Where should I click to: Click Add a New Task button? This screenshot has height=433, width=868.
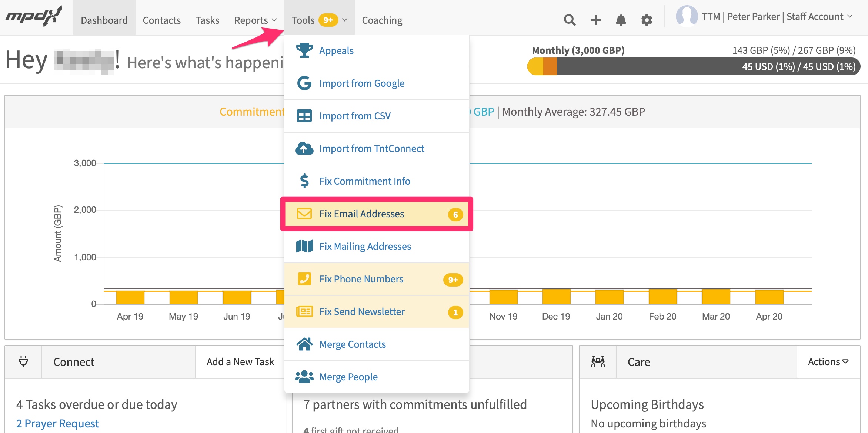[240, 361]
